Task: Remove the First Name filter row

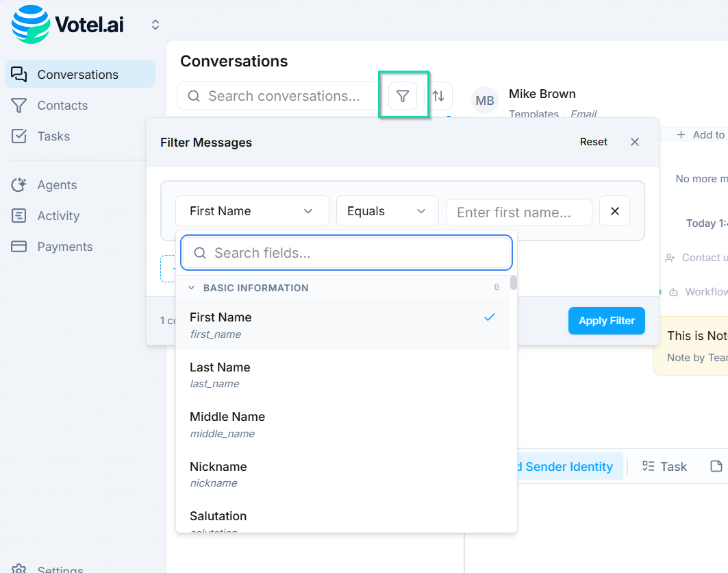Action: pos(614,211)
